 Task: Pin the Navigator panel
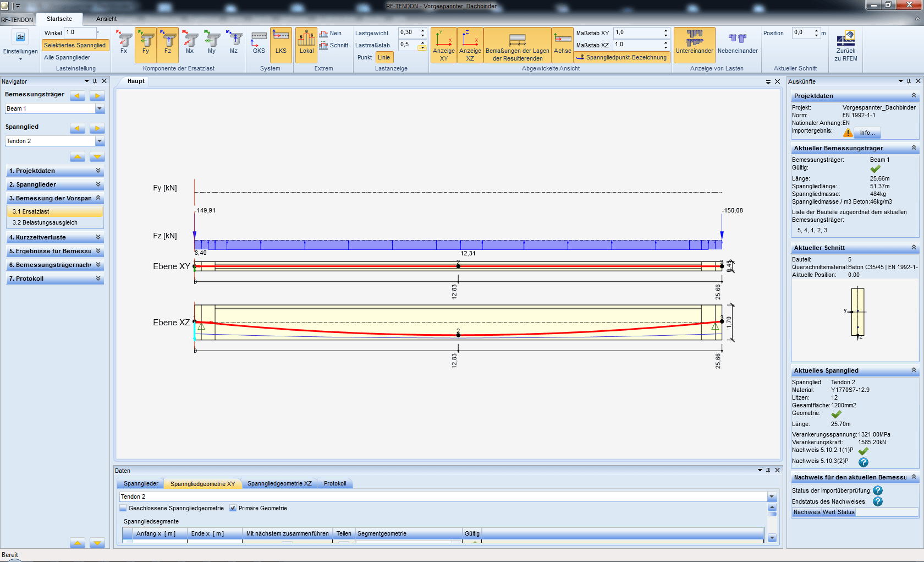click(95, 81)
